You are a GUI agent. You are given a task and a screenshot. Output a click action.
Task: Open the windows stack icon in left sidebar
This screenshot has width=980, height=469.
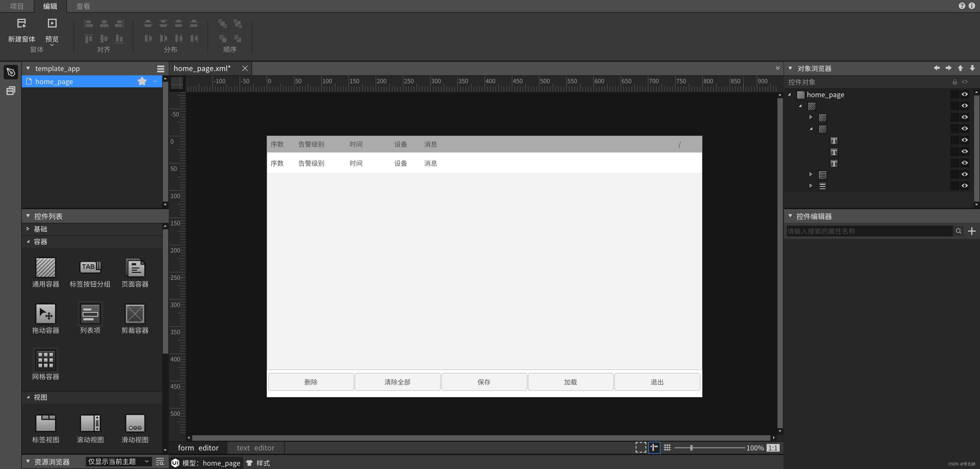(11, 91)
